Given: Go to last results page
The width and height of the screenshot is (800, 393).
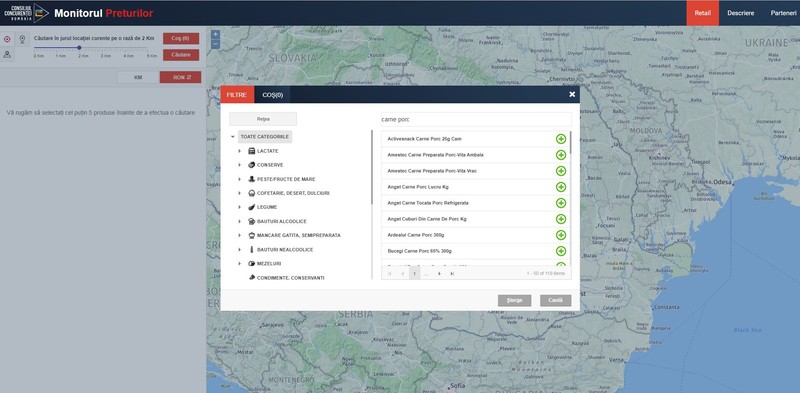Looking at the screenshot, I should click(452, 274).
